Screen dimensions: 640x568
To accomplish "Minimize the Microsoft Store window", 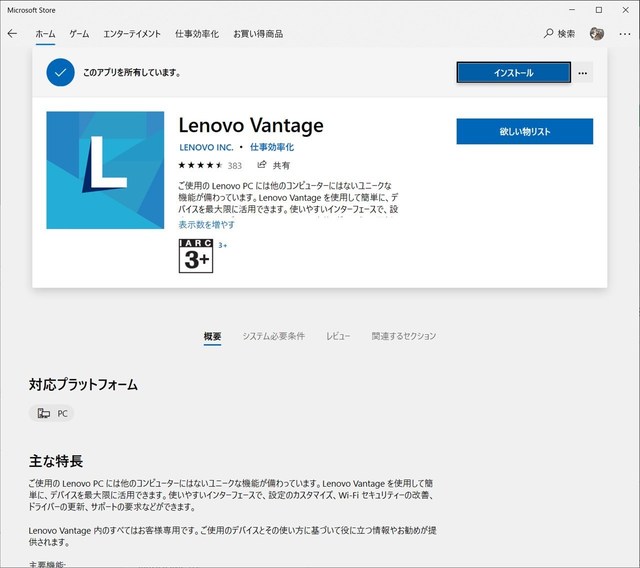I will (572, 10).
